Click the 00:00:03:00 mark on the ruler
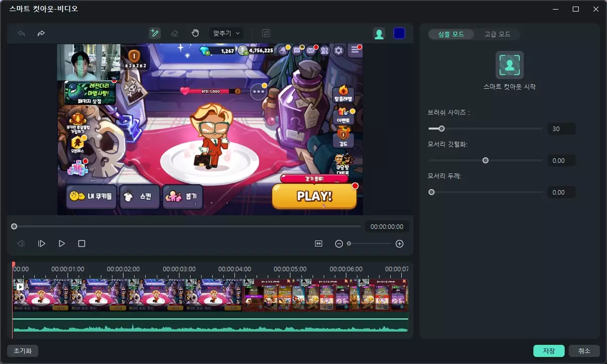 click(179, 269)
